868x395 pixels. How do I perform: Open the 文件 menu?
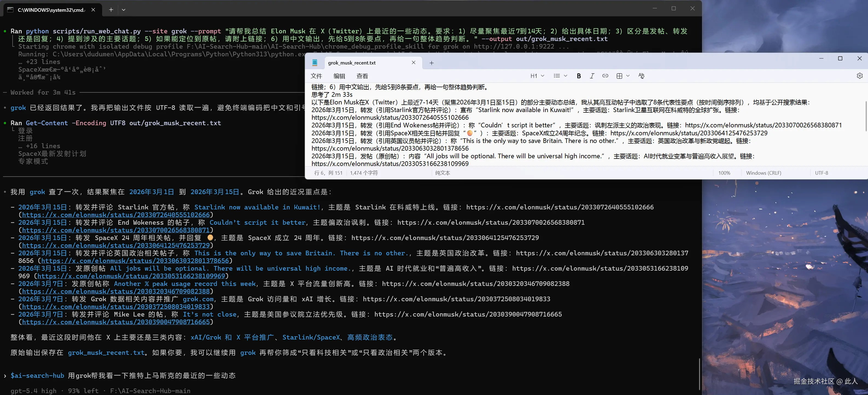(316, 76)
